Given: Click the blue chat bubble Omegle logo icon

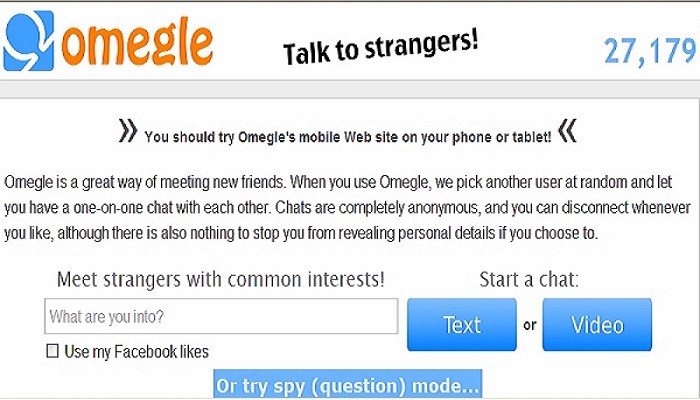Looking at the screenshot, I should 29,38.
